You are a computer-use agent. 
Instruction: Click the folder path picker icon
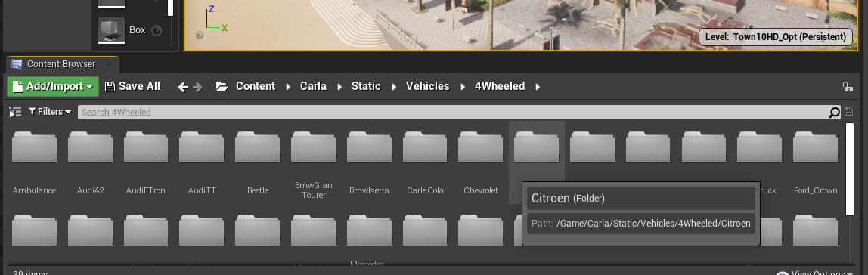click(x=222, y=86)
